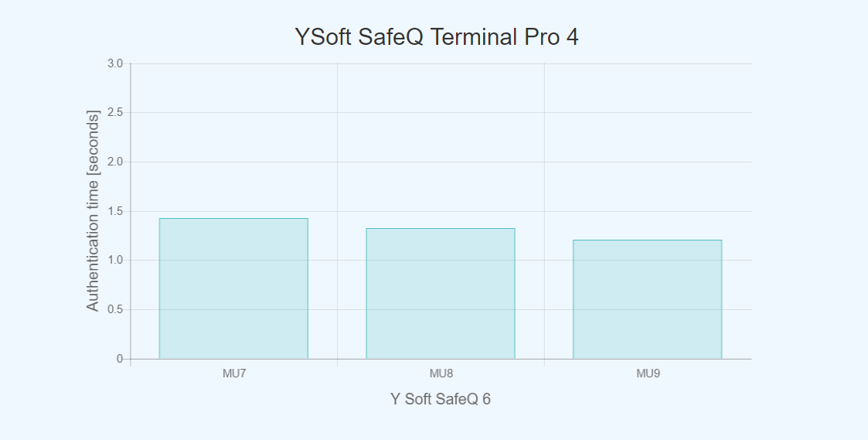The width and height of the screenshot is (868, 440).
Task: Click the MU9 x-axis category label
Action: tap(648, 373)
